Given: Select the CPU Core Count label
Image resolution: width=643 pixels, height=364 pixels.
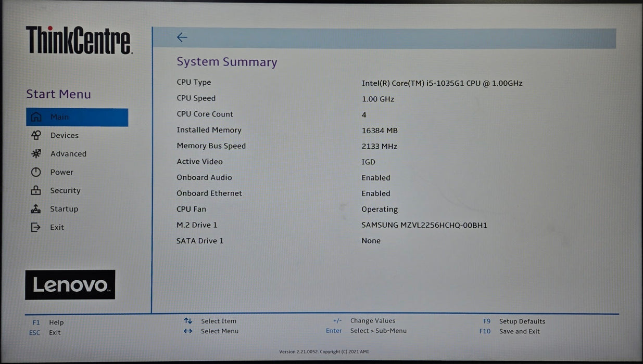Looking at the screenshot, I should point(205,114).
